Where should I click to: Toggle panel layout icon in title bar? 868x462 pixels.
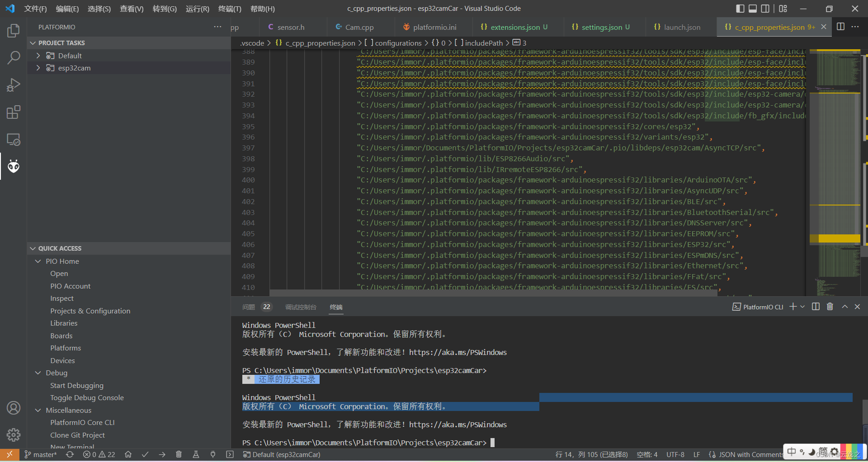[x=753, y=9]
